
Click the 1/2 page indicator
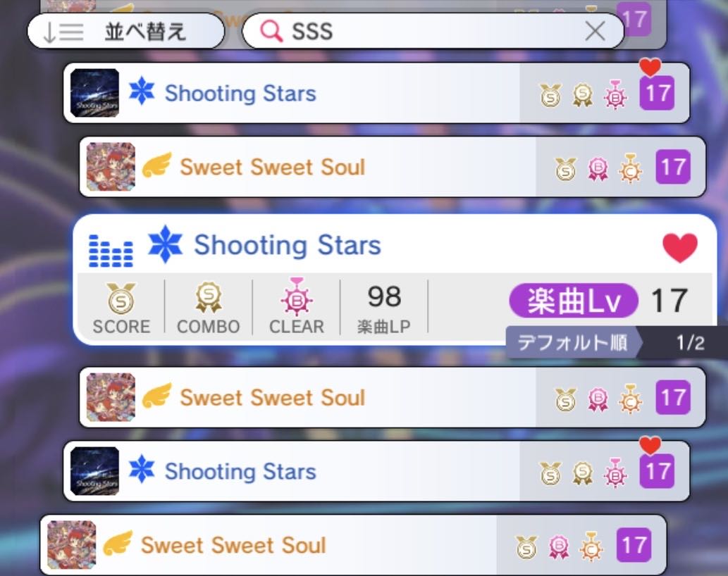click(x=691, y=343)
